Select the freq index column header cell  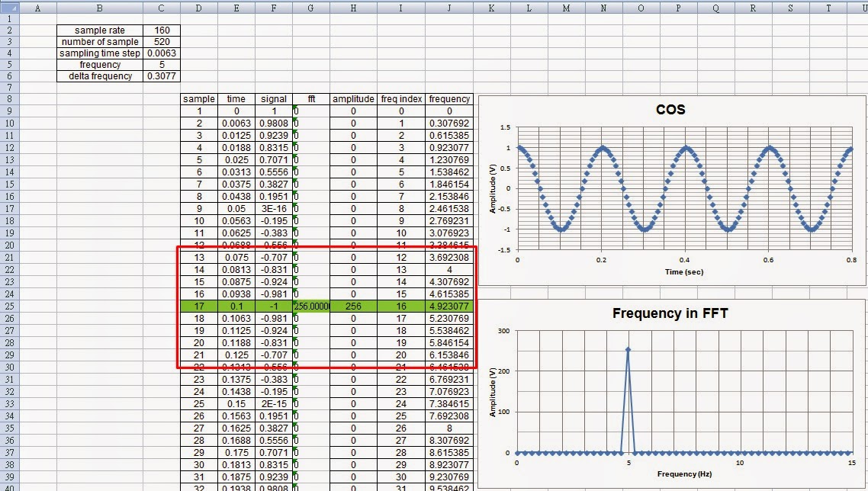[400, 99]
